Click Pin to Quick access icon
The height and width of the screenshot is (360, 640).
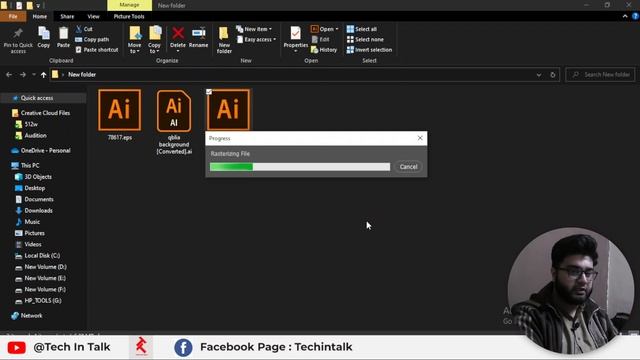pos(18,33)
